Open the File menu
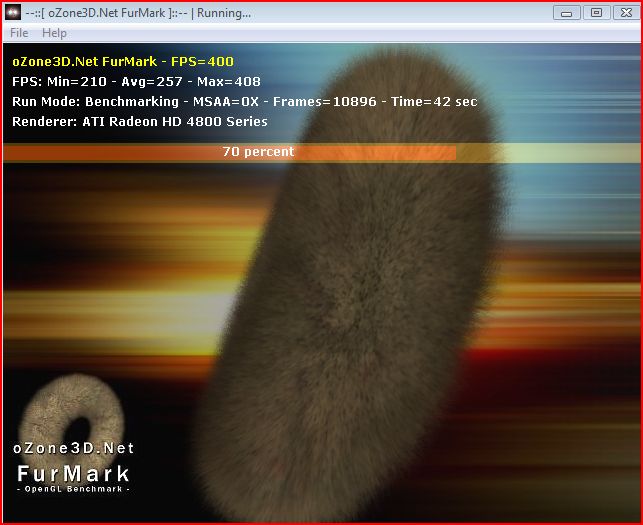The width and height of the screenshot is (643, 525). click(19, 33)
